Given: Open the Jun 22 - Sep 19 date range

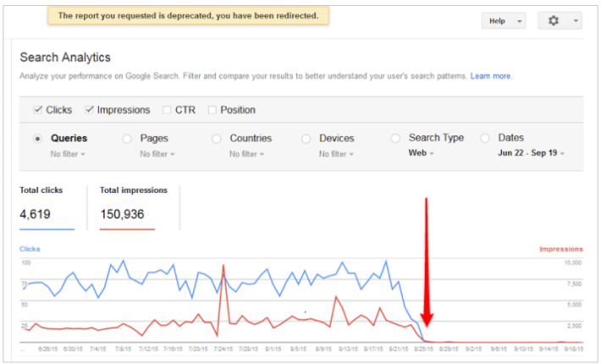Looking at the screenshot, I should (x=532, y=154).
